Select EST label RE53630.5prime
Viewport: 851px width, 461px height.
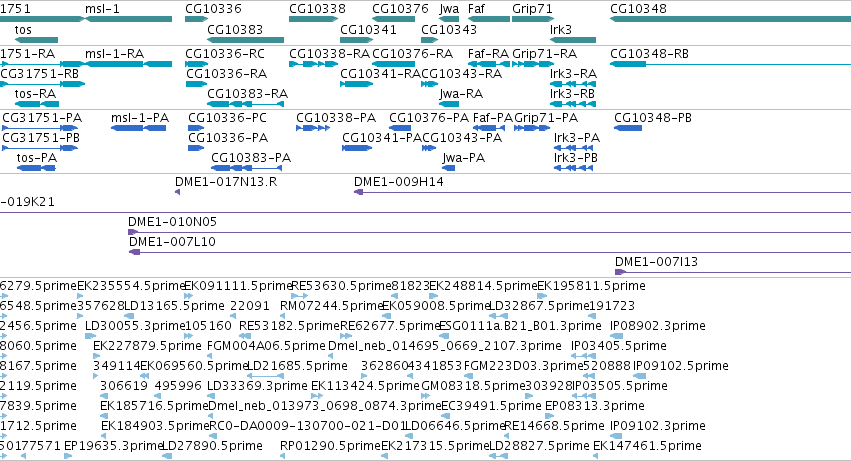342,286
